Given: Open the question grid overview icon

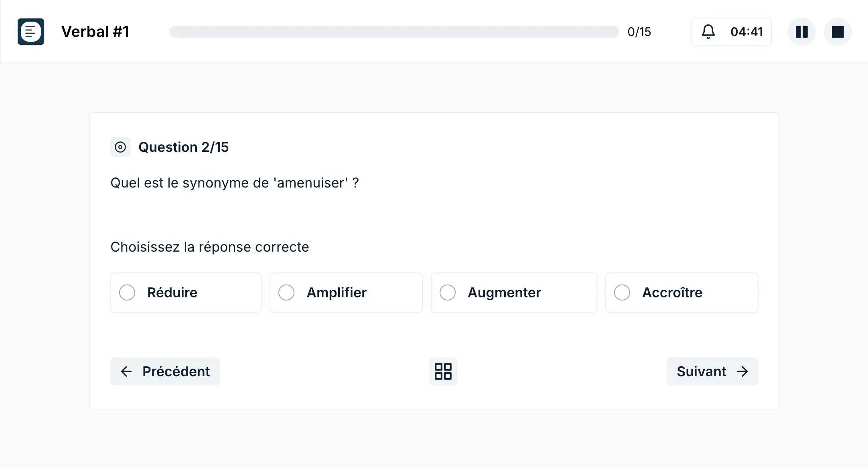Looking at the screenshot, I should 443,371.
